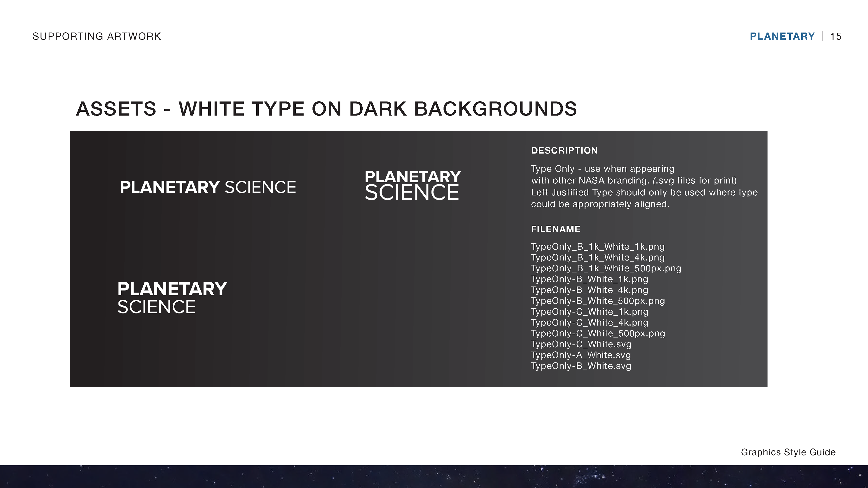
Task: Click filename TypeOnly-C_White.svg
Action: coord(581,344)
